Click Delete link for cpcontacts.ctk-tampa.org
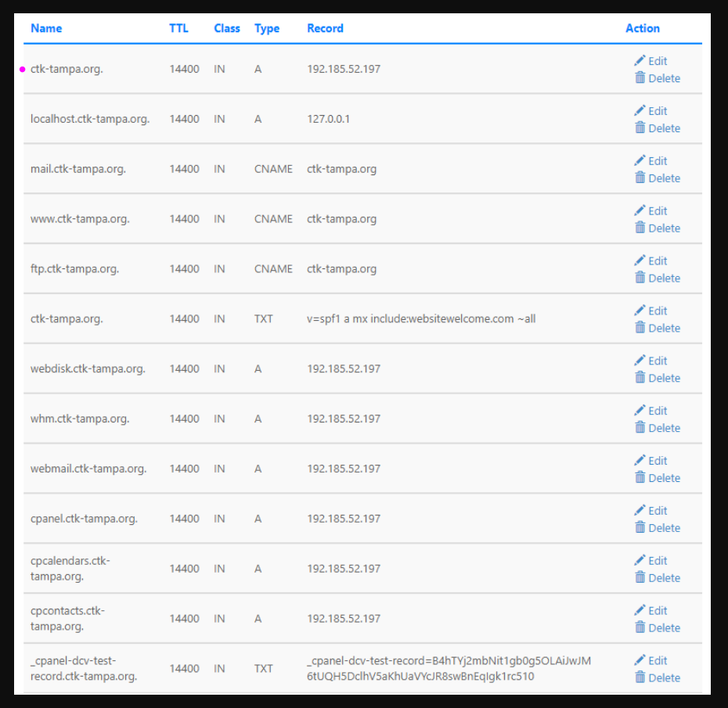728x708 pixels. [x=664, y=628]
